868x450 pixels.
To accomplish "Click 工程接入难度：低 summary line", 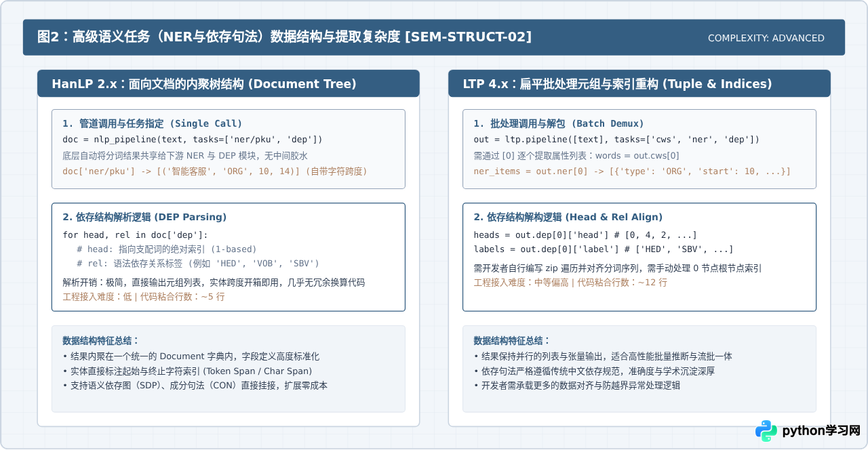I will click(x=144, y=296).
